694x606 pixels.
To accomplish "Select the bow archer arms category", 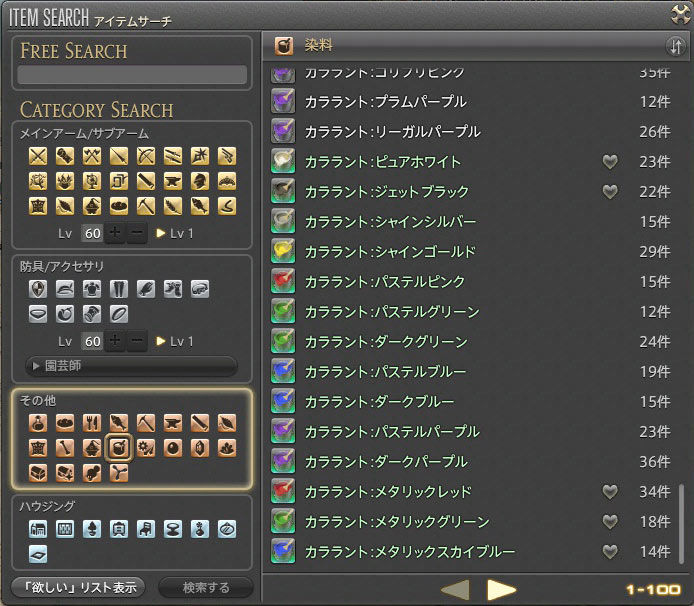I will (x=146, y=156).
